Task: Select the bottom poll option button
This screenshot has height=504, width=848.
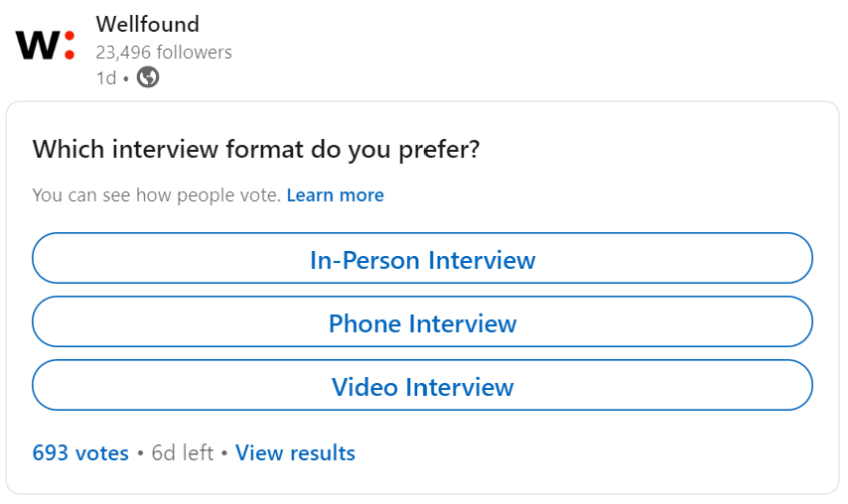Action: (422, 385)
